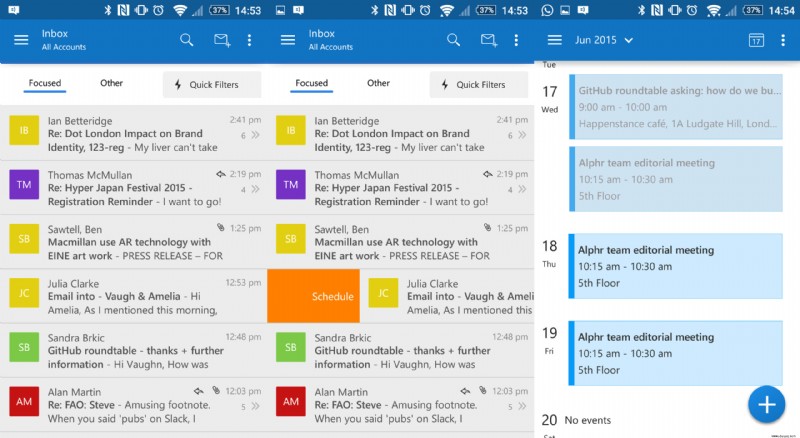The height and width of the screenshot is (438, 800).
Task: Tap Wi-Fi icon in middle screen status bar
Action: click(446, 10)
